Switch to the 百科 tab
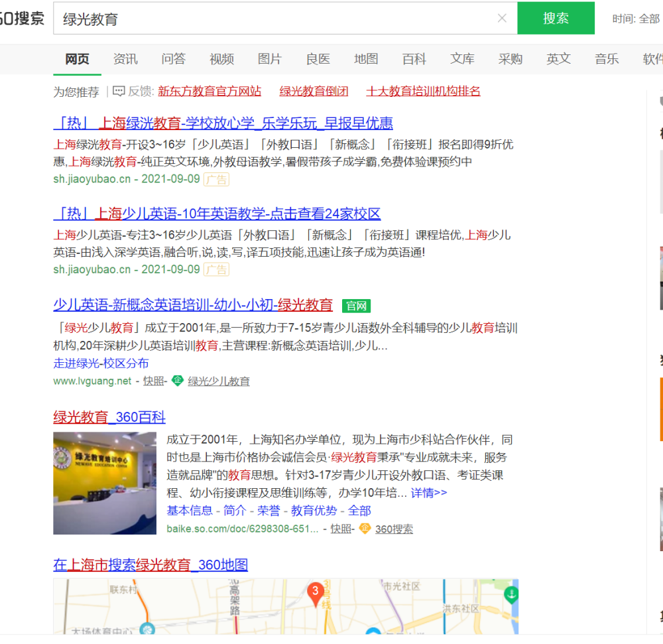The image size is (663, 644). (x=414, y=59)
